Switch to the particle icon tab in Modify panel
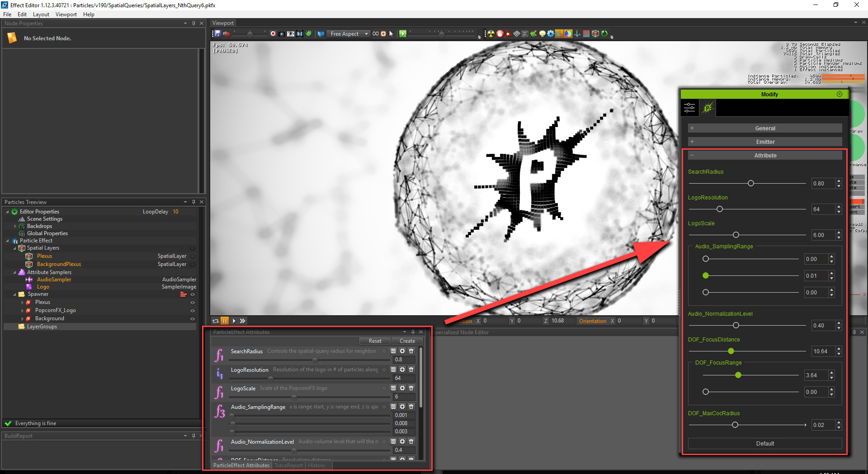 click(708, 108)
